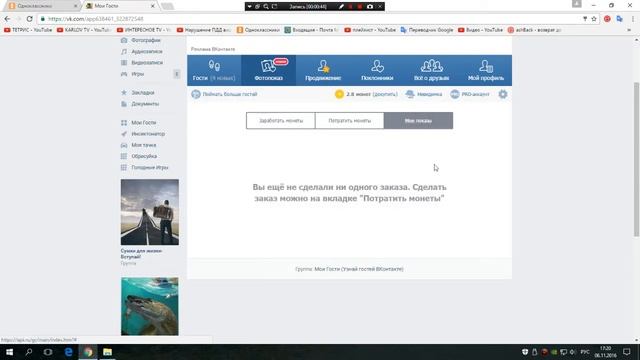Open File Explorer from the taskbar
The height and width of the screenshot is (360, 640).
(x=107, y=352)
